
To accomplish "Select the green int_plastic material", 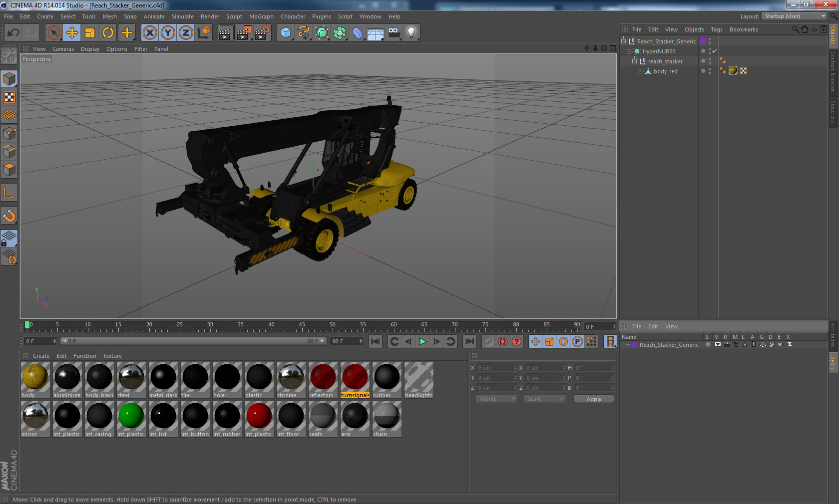I will pyautogui.click(x=131, y=419).
